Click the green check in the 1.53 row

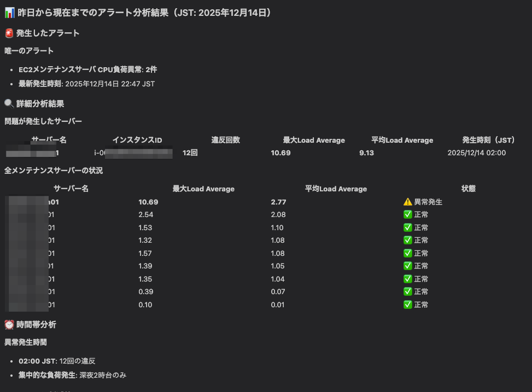(x=407, y=227)
